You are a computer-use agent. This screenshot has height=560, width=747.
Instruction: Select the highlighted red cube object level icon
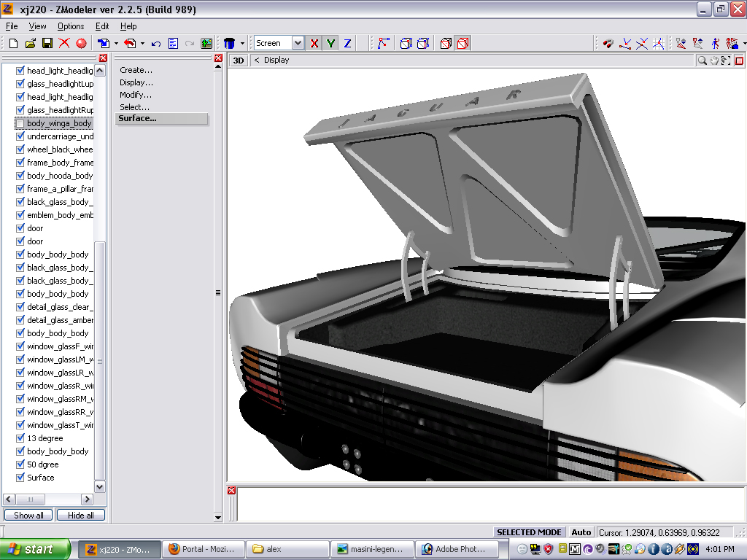(462, 43)
